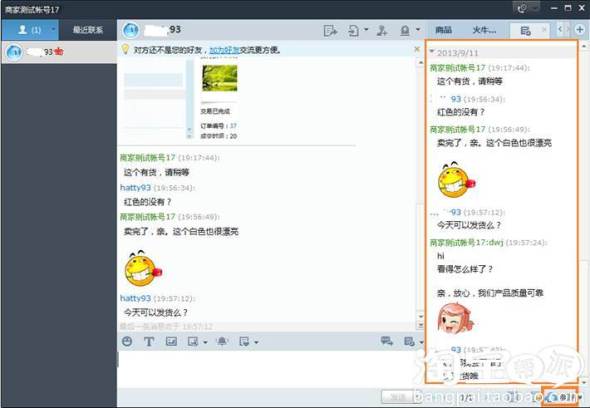Click the add-friend link in the notice bar

point(224,50)
